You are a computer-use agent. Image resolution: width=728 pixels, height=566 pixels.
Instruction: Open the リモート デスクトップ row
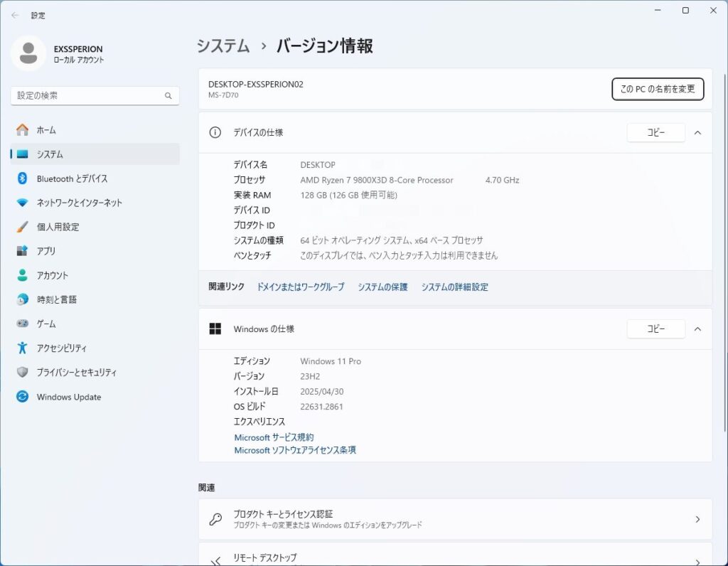455,555
